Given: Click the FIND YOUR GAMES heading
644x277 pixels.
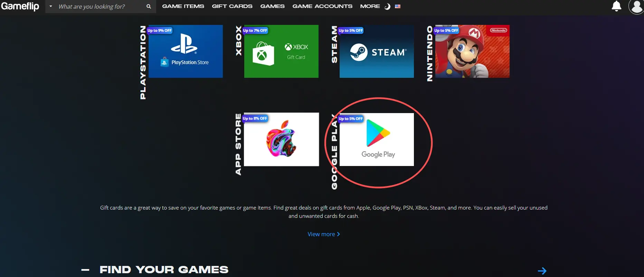Looking at the screenshot, I should pyautogui.click(x=164, y=270).
